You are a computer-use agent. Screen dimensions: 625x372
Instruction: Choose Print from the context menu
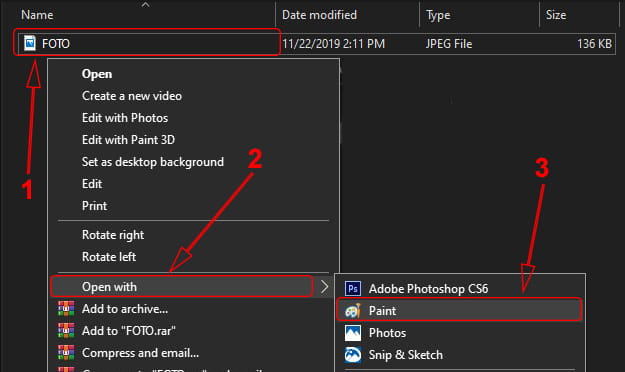pos(94,206)
